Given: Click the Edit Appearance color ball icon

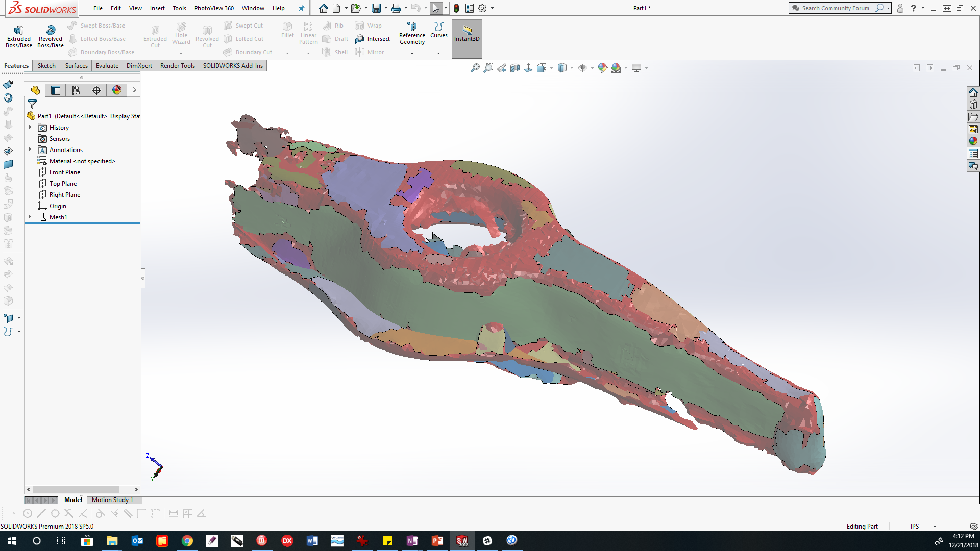Looking at the screenshot, I should click(602, 68).
